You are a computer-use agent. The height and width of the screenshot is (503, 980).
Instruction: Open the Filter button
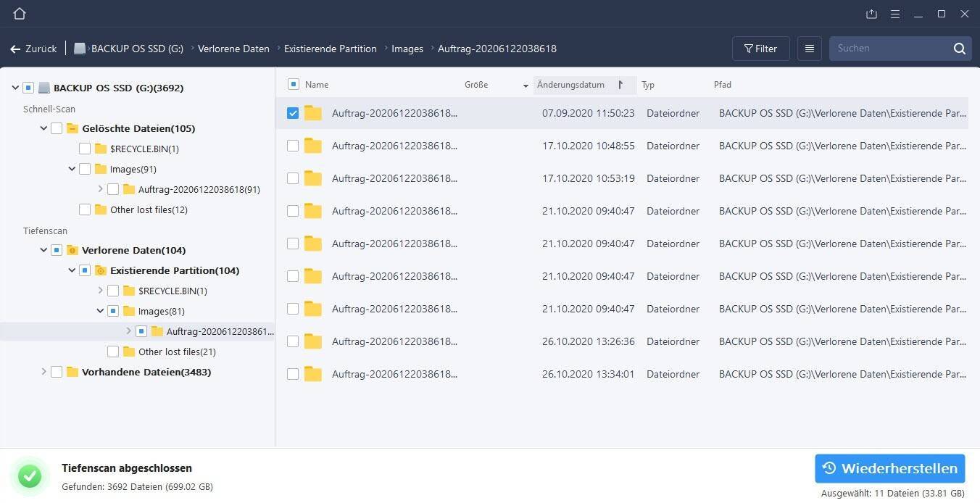click(x=760, y=49)
